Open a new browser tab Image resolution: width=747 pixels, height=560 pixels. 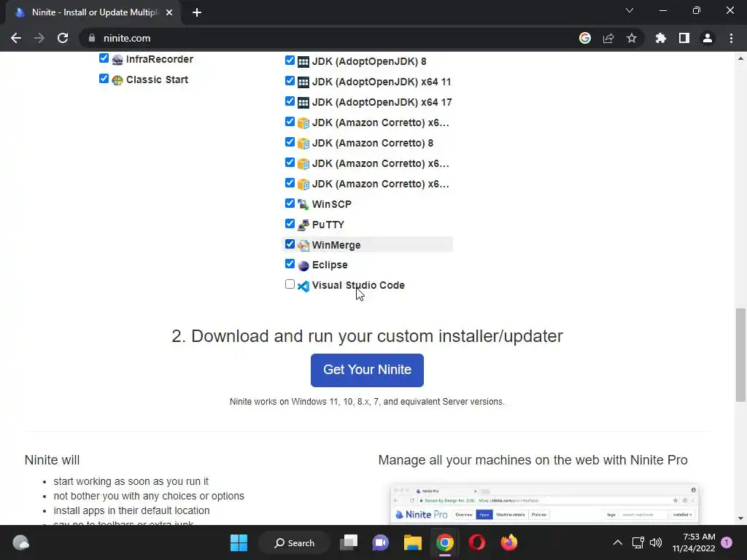(197, 13)
